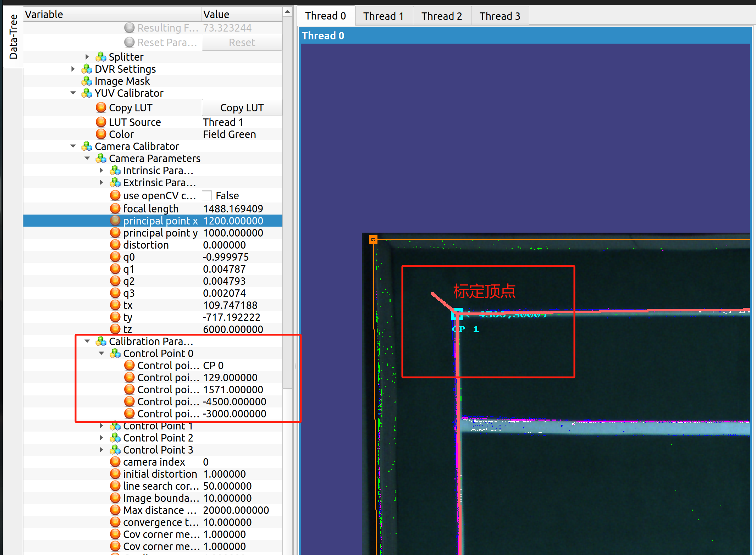Switch to the Thread 1 tab
This screenshot has width=756, height=555.
(x=383, y=16)
